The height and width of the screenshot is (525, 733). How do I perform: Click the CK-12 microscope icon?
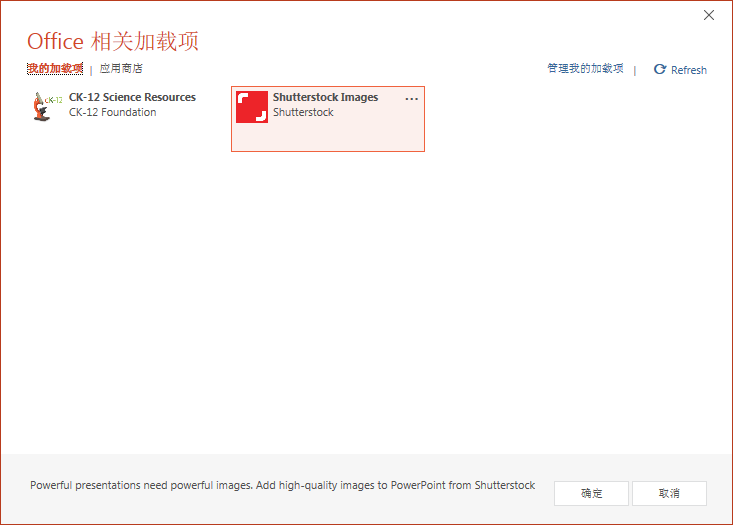tap(47, 107)
